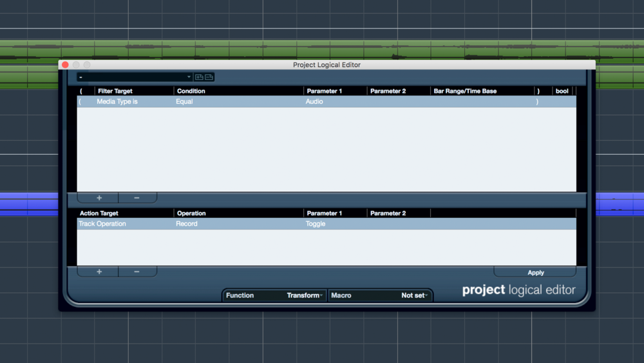Viewport: 644px width, 363px height.
Task: Remove the selected action line
Action: pos(137,272)
